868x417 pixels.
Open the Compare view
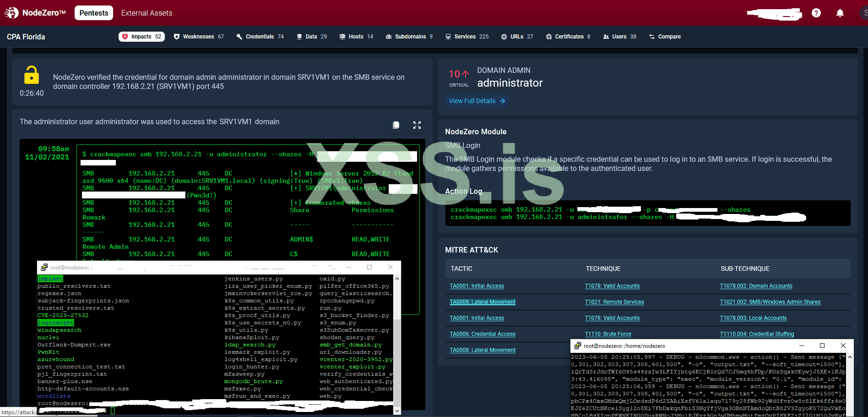pyautogui.click(x=665, y=37)
